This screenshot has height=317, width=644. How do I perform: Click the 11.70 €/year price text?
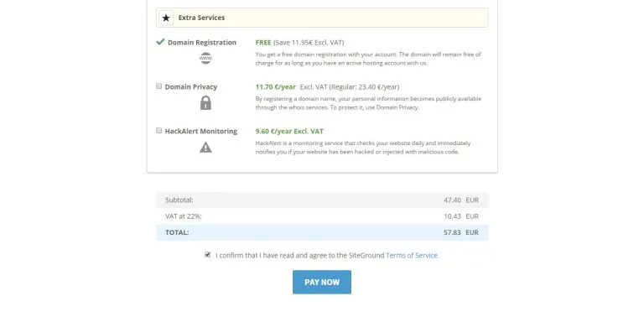click(x=276, y=86)
